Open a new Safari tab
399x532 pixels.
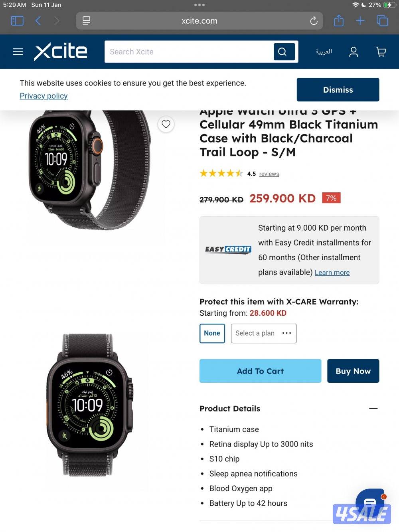click(360, 21)
